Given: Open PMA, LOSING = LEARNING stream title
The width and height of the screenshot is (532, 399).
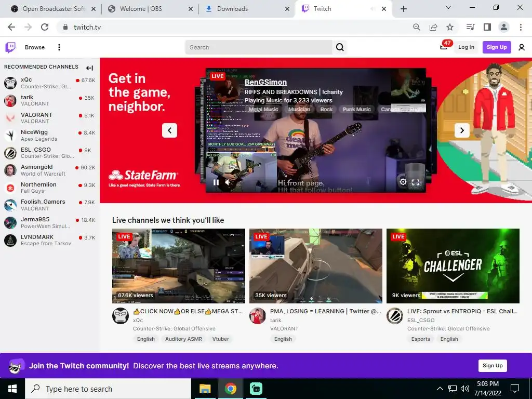Looking at the screenshot, I should coord(326,311).
